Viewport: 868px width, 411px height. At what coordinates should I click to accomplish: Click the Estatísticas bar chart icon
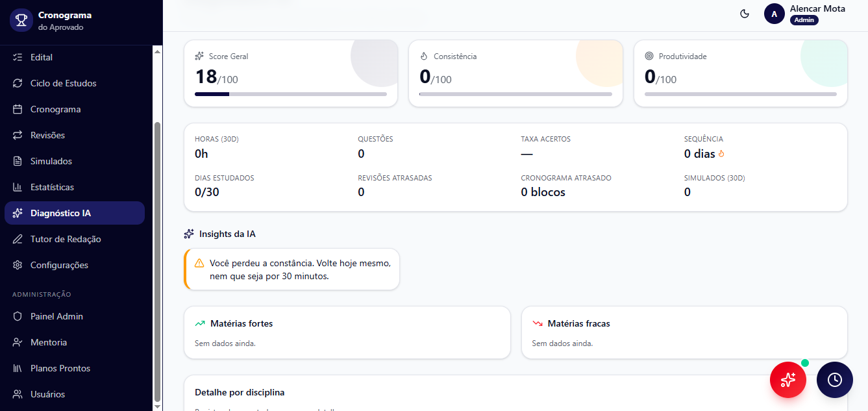pos(18,187)
